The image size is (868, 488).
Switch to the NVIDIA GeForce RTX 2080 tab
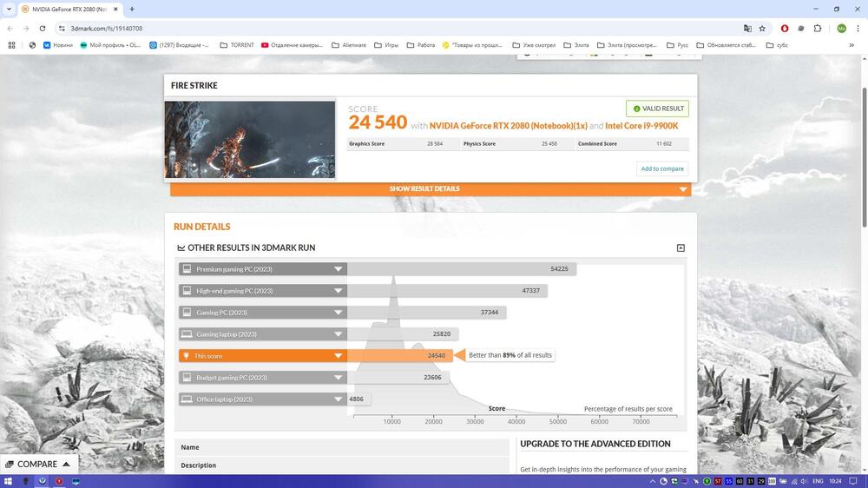(71, 9)
